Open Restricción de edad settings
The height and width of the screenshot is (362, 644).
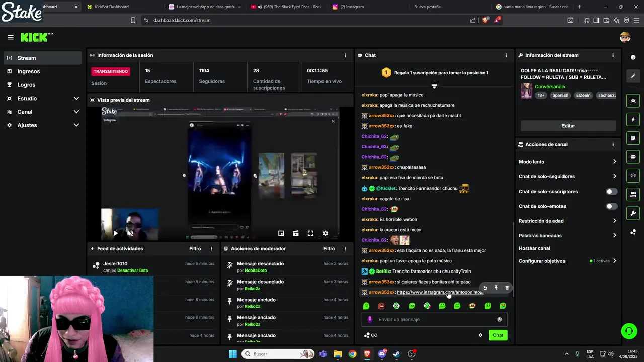click(x=568, y=221)
